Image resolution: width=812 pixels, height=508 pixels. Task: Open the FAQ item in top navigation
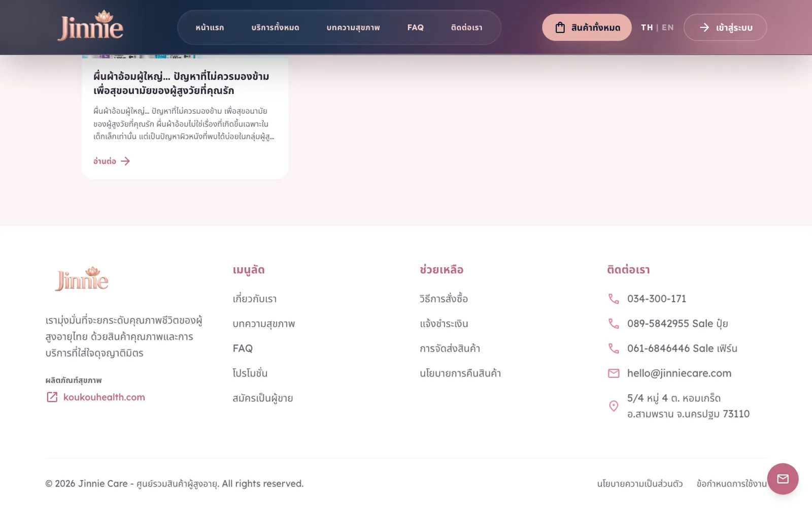(x=415, y=27)
